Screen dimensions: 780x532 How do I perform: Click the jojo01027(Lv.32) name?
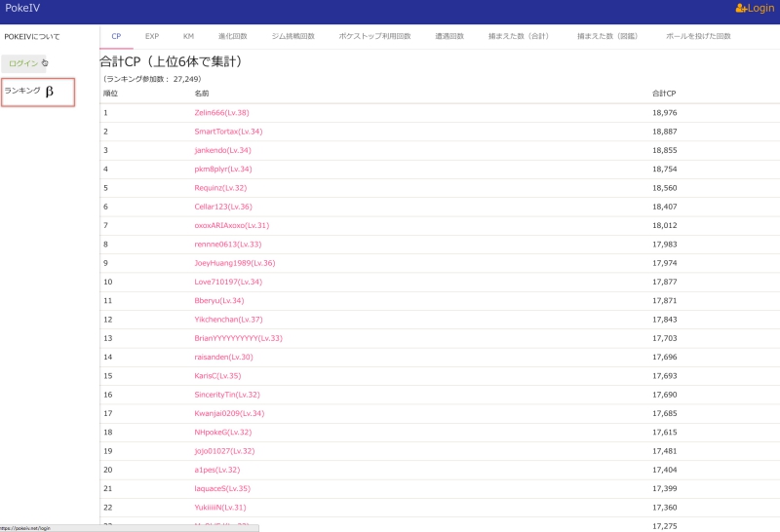(224, 451)
